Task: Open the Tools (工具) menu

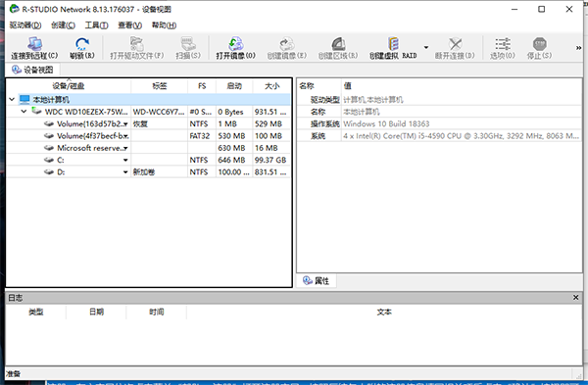Action: click(96, 25)
